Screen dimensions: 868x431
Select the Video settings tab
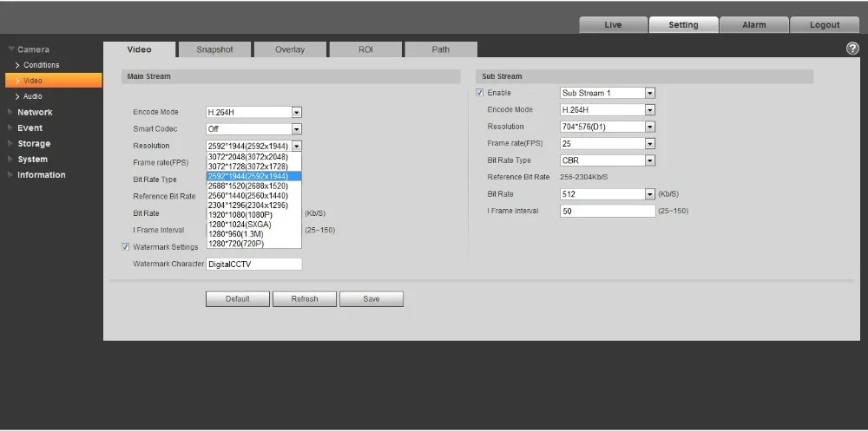tap(140, 49)
